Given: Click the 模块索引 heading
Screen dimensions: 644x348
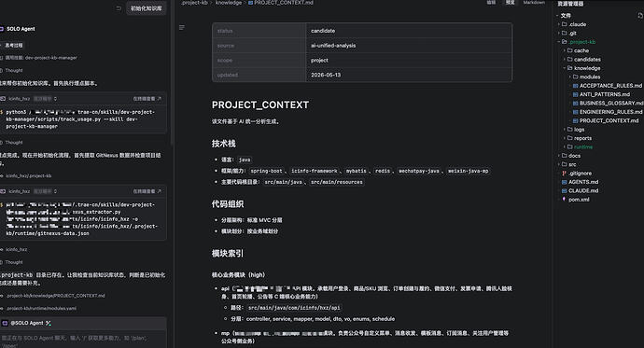Looking at the screenshot, I should [x=228, y=254].
